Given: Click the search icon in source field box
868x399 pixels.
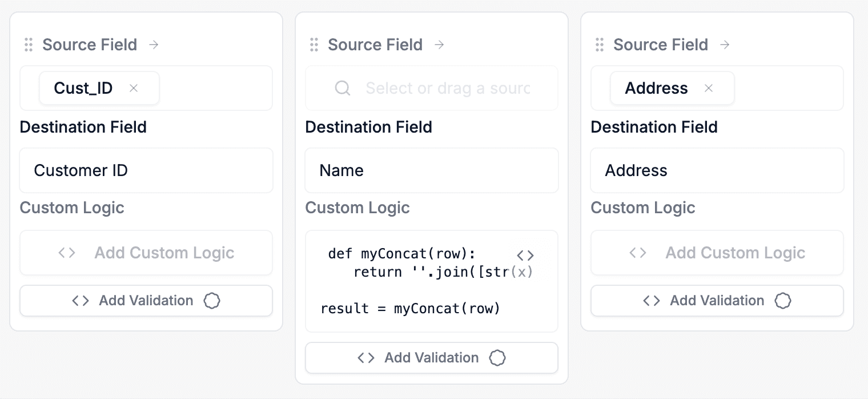Looking at the screenshot, I should pyautogui.click(x=343, y=88).
